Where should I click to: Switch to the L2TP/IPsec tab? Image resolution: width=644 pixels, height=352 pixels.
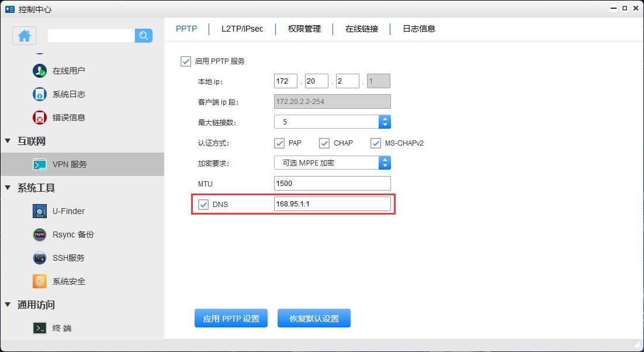(241, 28)
